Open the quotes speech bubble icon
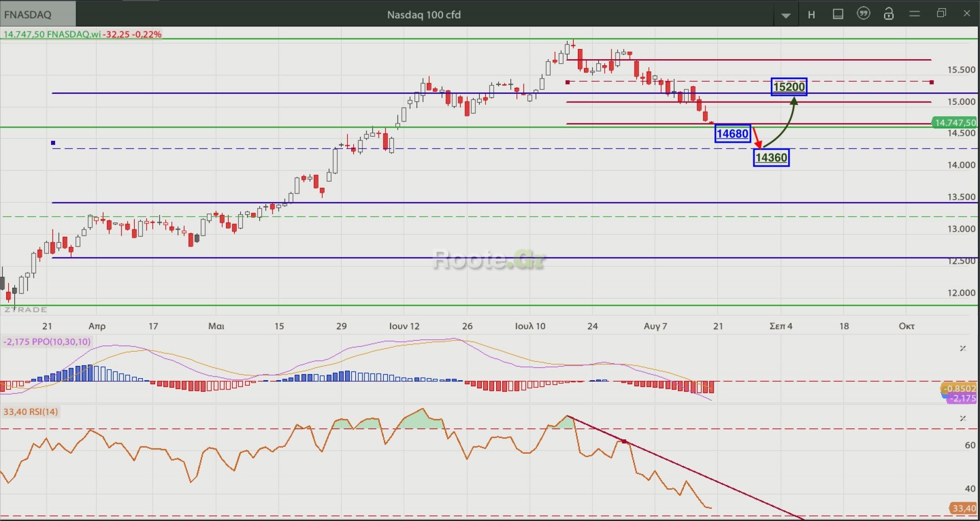This screenshot has height=521, width=980. (x=863, y=14)
